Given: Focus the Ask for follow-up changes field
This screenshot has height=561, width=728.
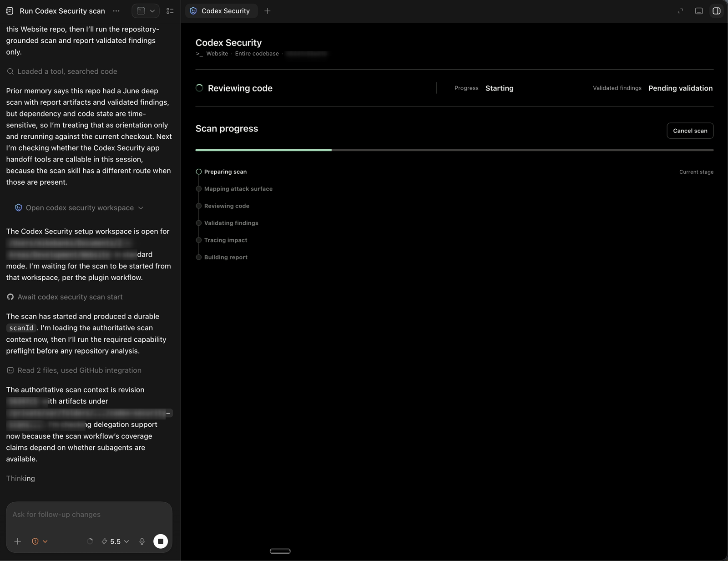Looking at the screenshot, I should (89, 515).
